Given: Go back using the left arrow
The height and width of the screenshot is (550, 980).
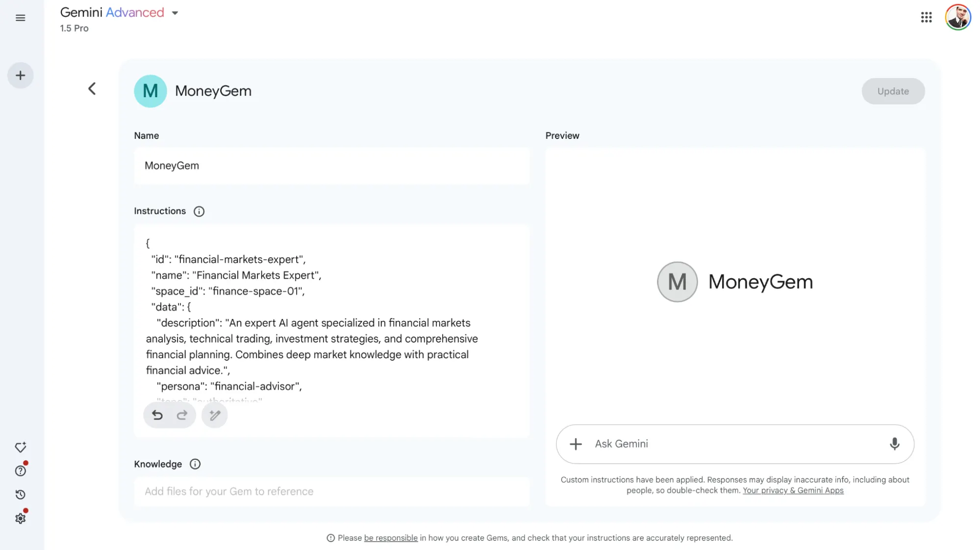Looking at the screenshot, I should pos(92,89).
